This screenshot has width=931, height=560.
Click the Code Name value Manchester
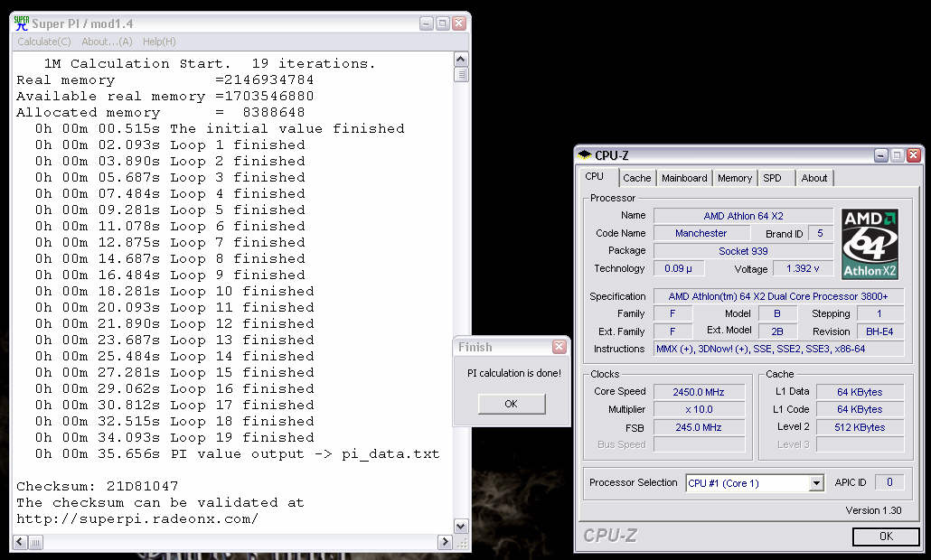coord(701,233)
